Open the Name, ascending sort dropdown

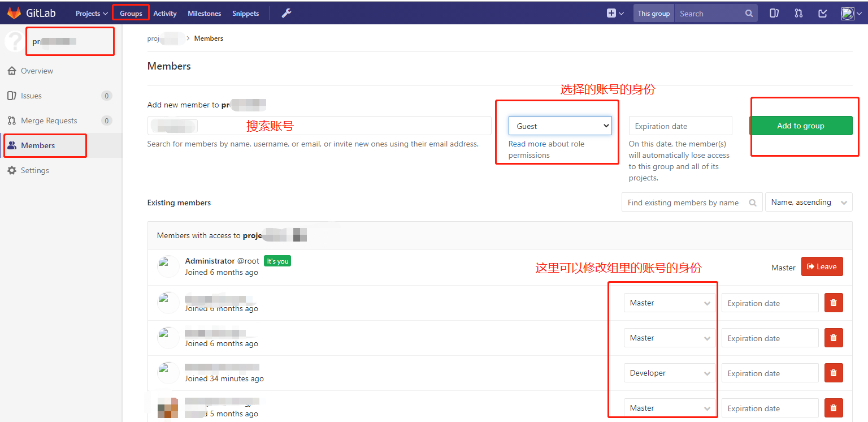point(809,202)
